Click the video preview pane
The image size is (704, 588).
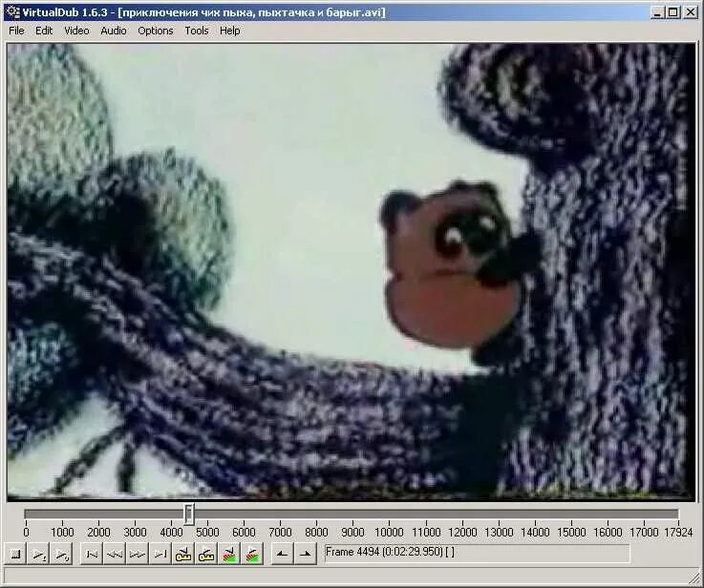coord(351,272)
